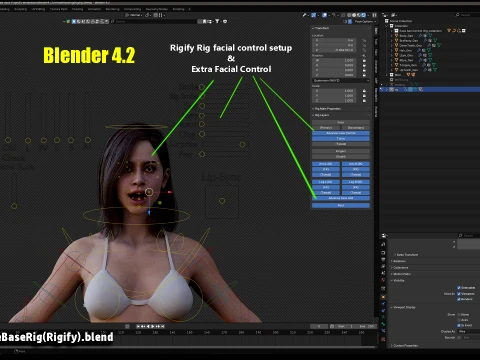
Task: Switch to the Geometry Nodes workspace tab
Action: click(157, 9)
